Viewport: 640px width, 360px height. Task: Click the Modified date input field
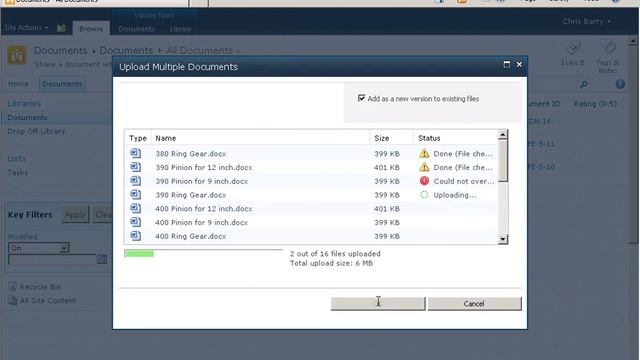pyautogui.click(x=52, y=259)
